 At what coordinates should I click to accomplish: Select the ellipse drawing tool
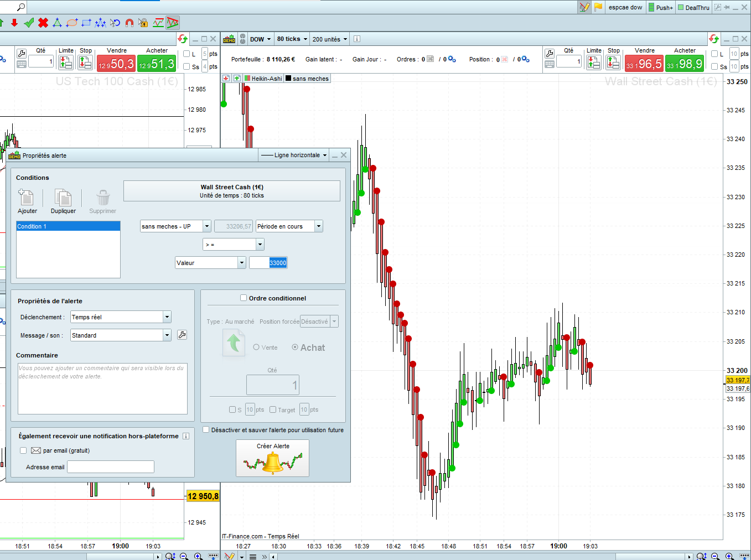pos(72,23)
